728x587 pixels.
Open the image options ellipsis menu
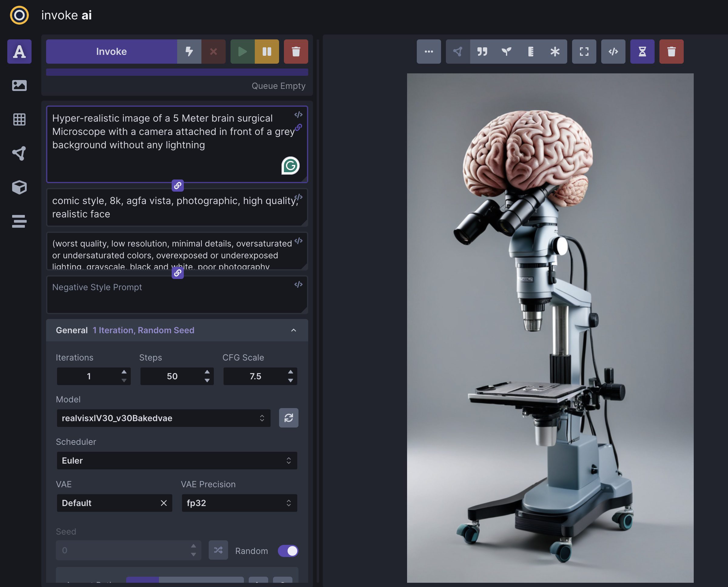(x=429, y=52)
